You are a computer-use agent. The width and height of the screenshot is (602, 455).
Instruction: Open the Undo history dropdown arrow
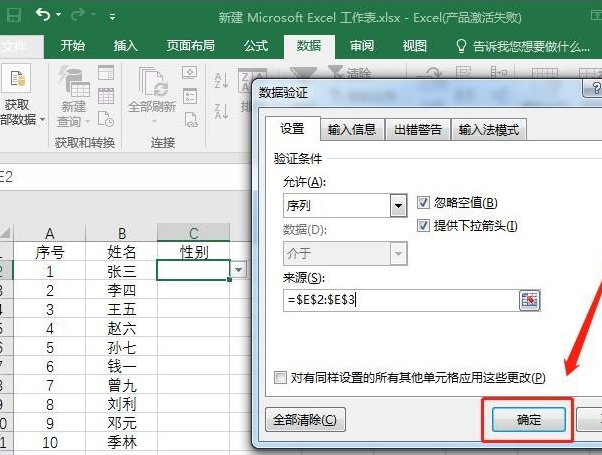58,15
